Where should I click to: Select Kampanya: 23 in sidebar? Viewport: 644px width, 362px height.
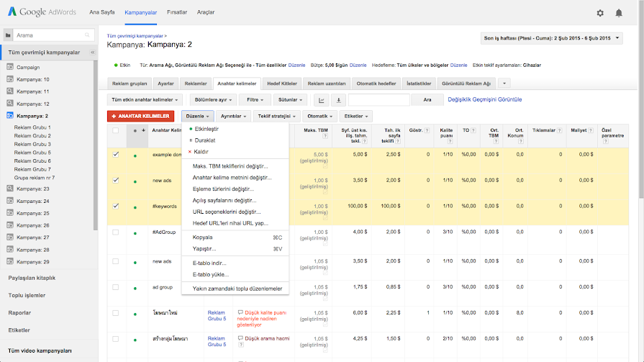click(33, 189)
